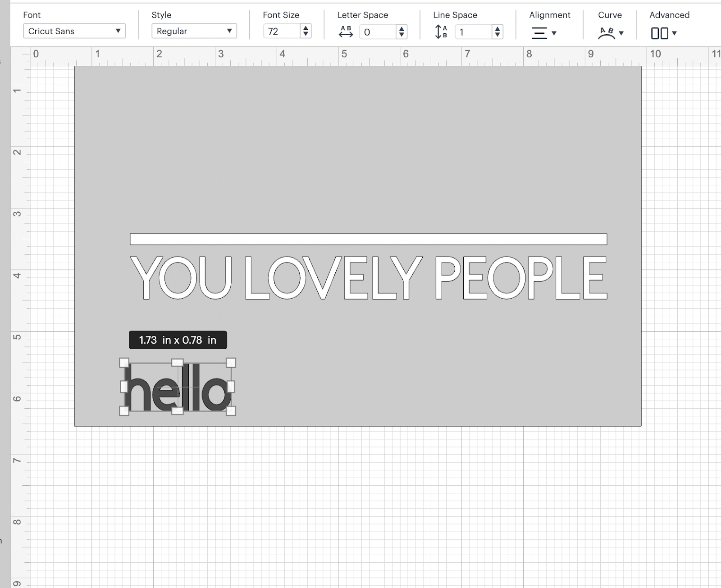Click the Letter Space value field
The image size is (721, 588).
point(378,32)
